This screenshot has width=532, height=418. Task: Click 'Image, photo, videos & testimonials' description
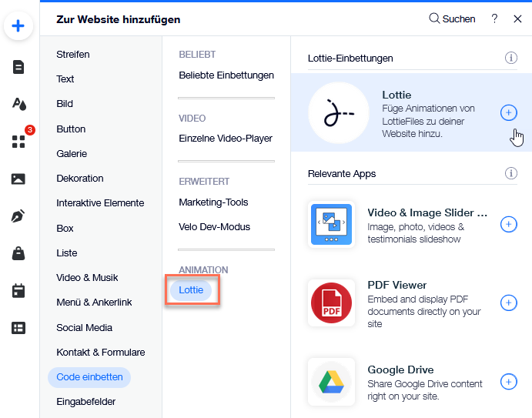[416, 233]
